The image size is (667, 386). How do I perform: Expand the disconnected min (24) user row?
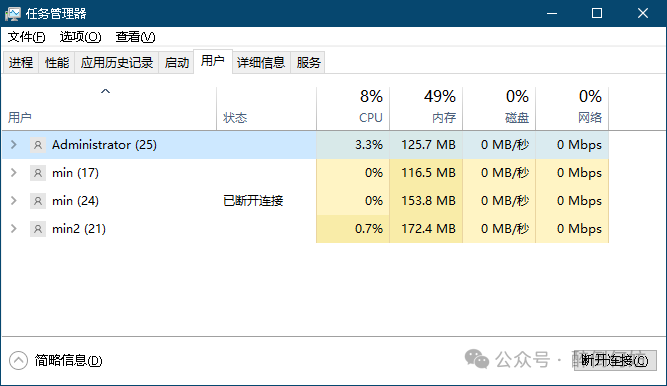click(14, 201)
